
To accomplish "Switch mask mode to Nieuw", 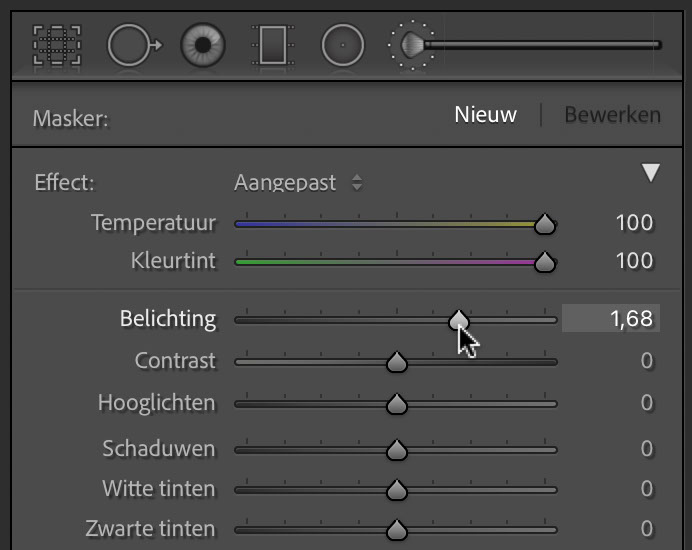I will (x=485, y=115).
